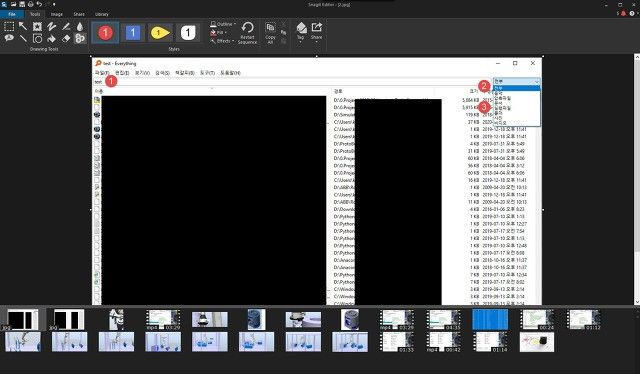Choose the blue square step style

tap(133, 33)
